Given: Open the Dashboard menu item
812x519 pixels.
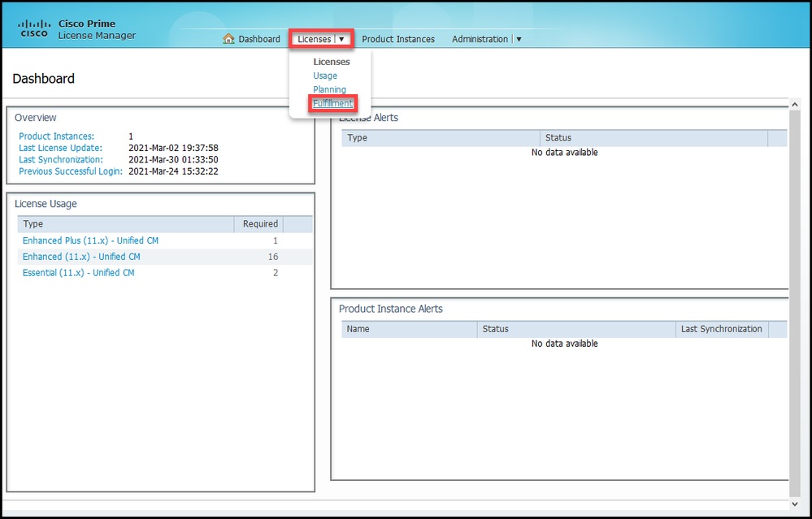Looking at the screenshot, I should [259, 39].
